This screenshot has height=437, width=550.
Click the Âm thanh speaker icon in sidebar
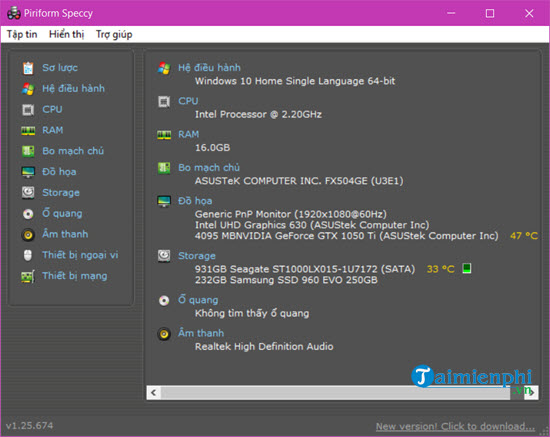pyautogui.click(x=28, y=234)
